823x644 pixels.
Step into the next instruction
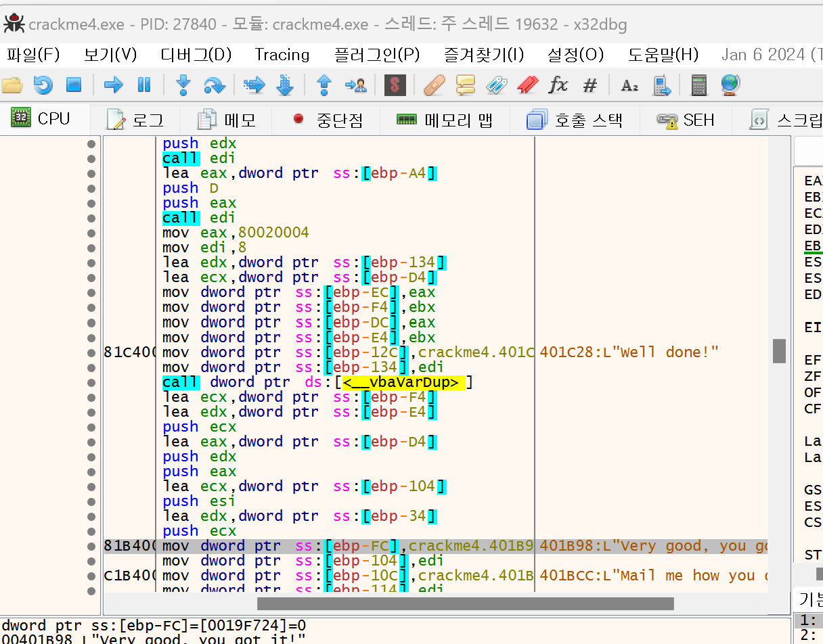(x=183, y=85)
